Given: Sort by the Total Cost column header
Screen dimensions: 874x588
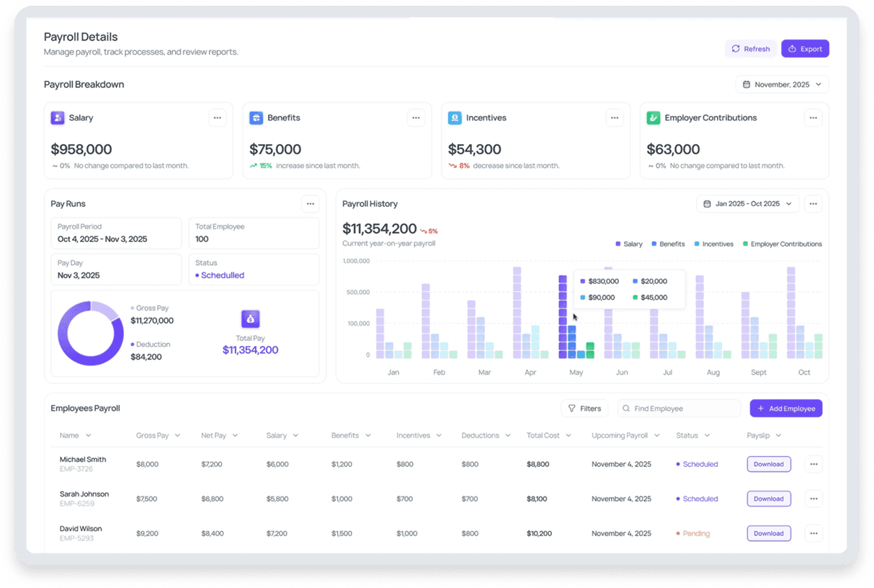Looking at the screenshot, I should tap(548, 435).
